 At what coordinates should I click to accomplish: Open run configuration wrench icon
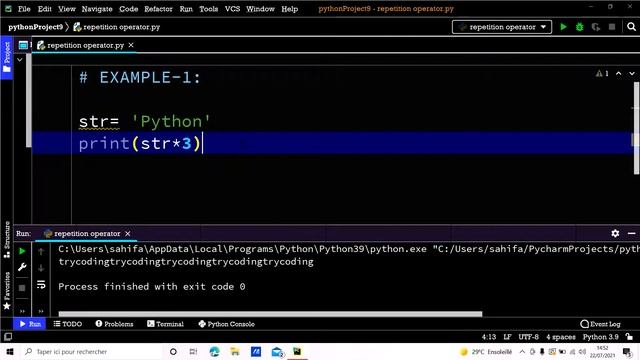tap(22, 267)
